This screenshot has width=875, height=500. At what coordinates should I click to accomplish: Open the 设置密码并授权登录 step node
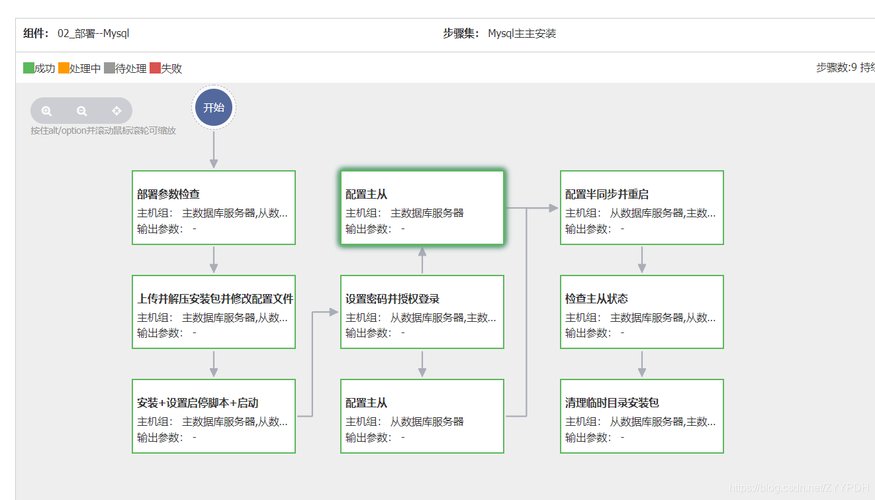click(422, 312)
